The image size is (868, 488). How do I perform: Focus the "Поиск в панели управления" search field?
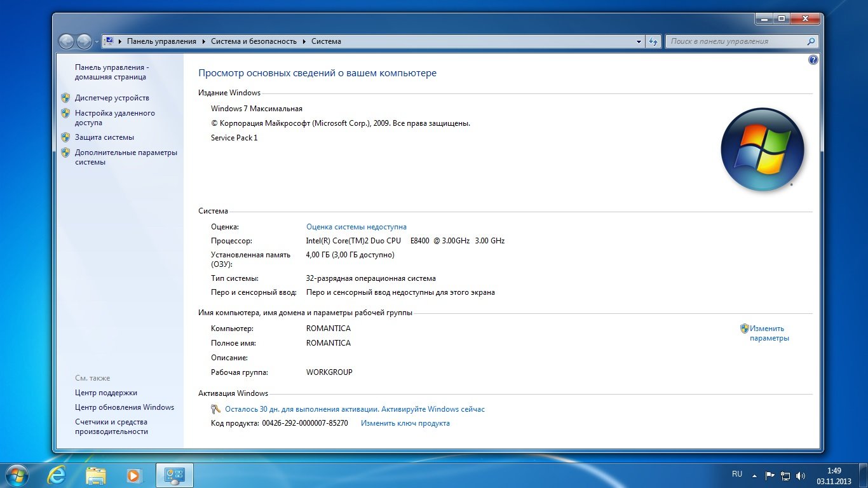(736, 41)
